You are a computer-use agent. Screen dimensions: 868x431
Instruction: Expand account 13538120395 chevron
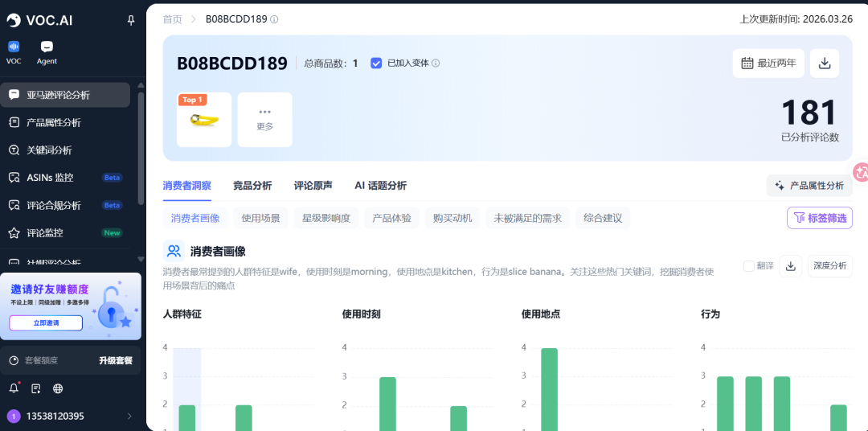(x=129, y=416)
